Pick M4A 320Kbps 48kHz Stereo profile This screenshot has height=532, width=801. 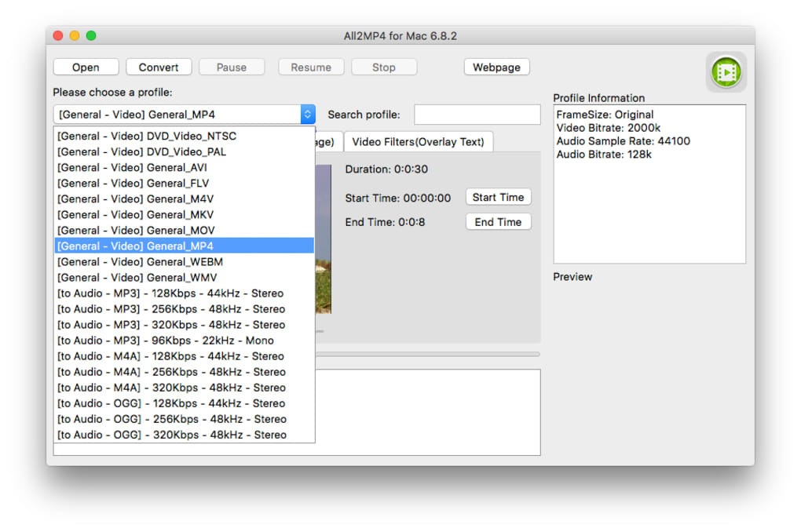pos(184,388)
